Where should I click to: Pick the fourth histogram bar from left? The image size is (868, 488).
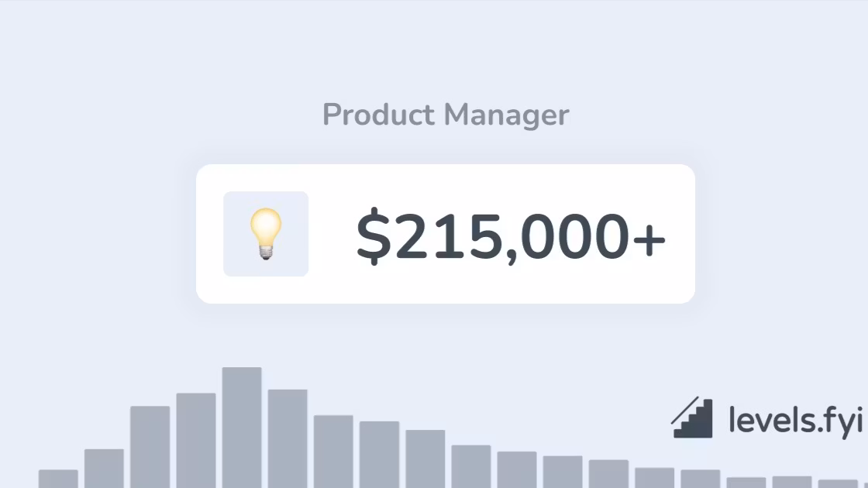[x=196, y=441]
